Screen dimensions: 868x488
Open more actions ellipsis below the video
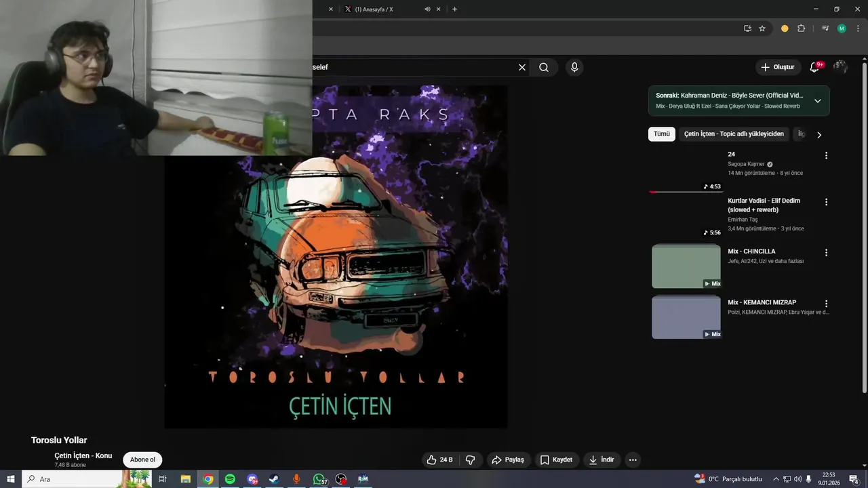[633, 460]
